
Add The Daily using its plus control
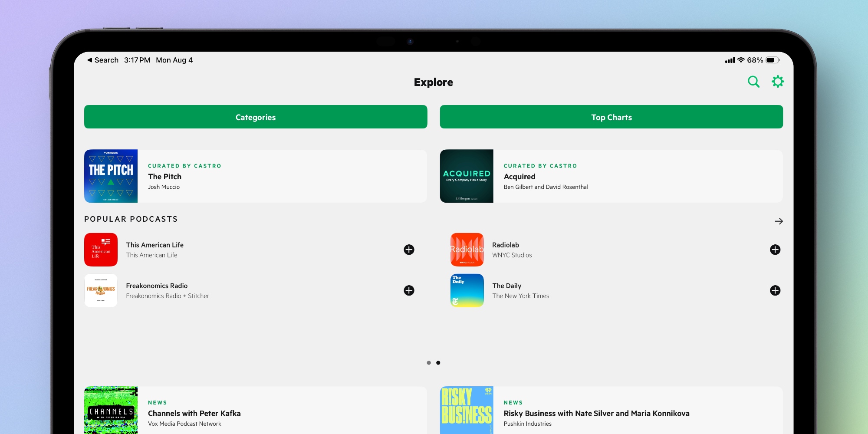[775, 290]
